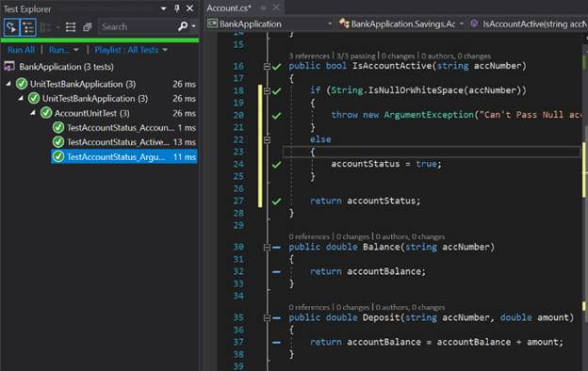Click the uncovered dash marker on line 35
This screenshot has height=371, width=588.
pyautogui.click(x=277, y=318)
